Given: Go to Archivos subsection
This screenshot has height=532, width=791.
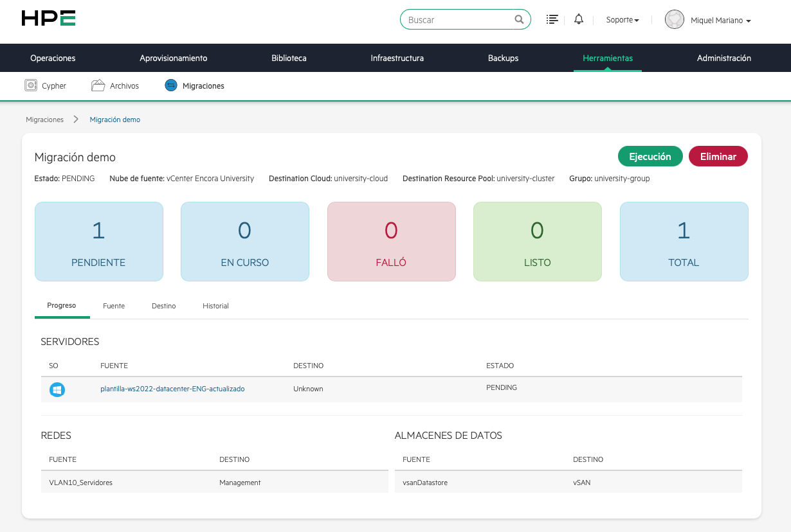Looking at the screenshot, I should click(x=124, y=85).
